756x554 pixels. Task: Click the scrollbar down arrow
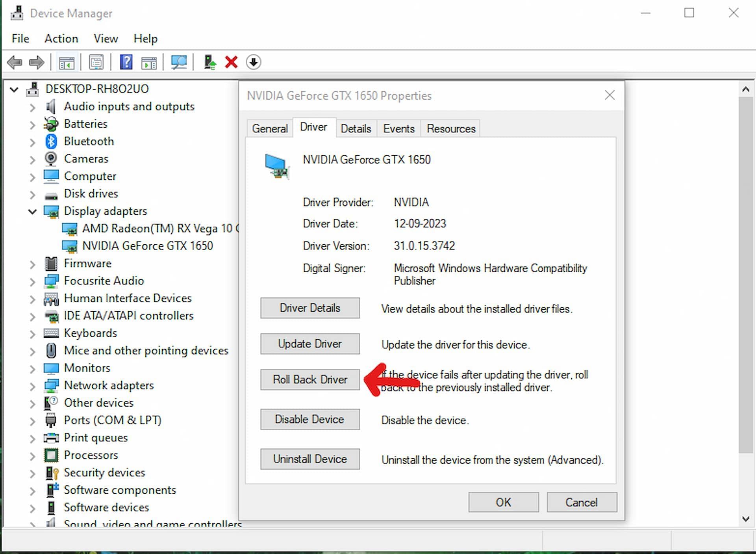click(745, 519)
